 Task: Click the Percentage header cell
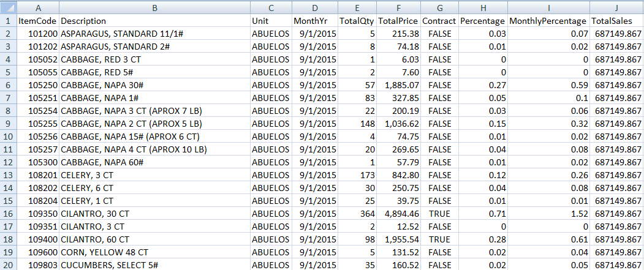[x=483, y=21]
